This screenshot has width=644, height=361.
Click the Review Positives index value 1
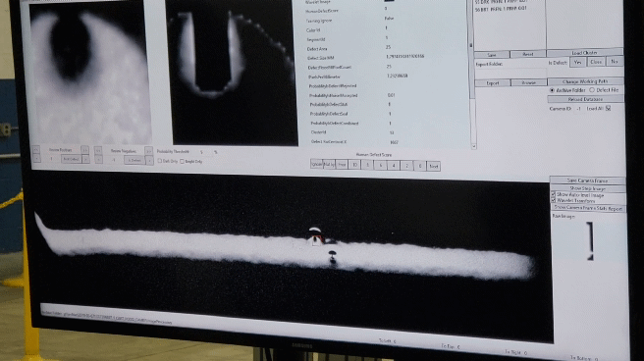(x=51, y=159)
